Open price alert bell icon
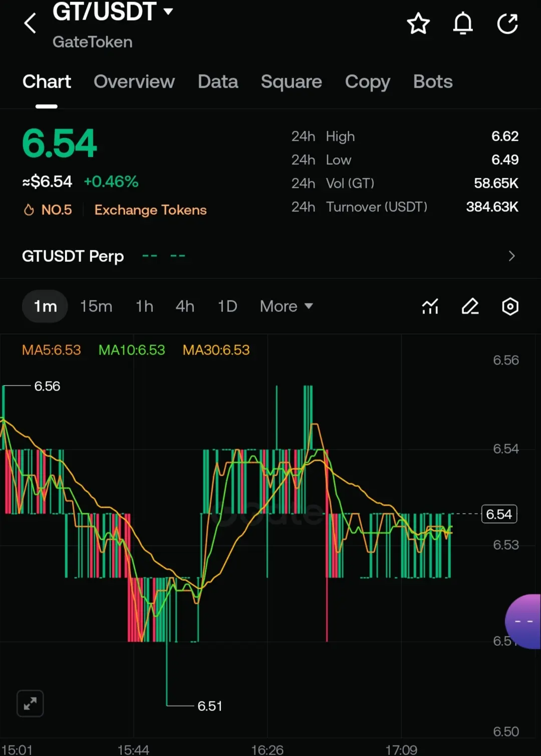The width and height of the screenshot is (541, 756). point(463,24)
